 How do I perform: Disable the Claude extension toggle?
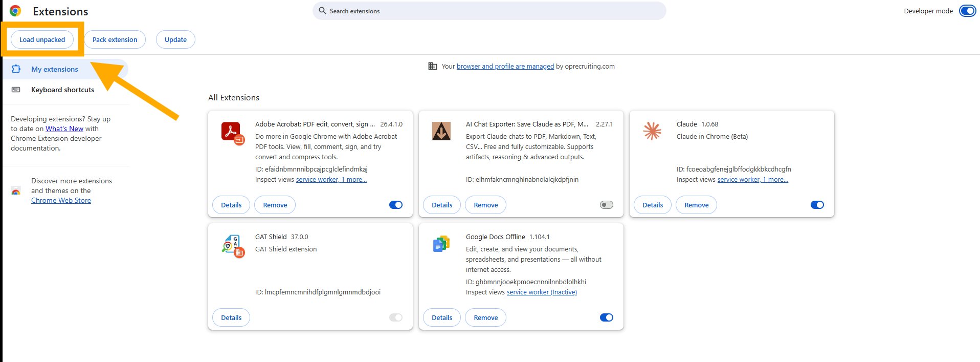pos(817,205)
